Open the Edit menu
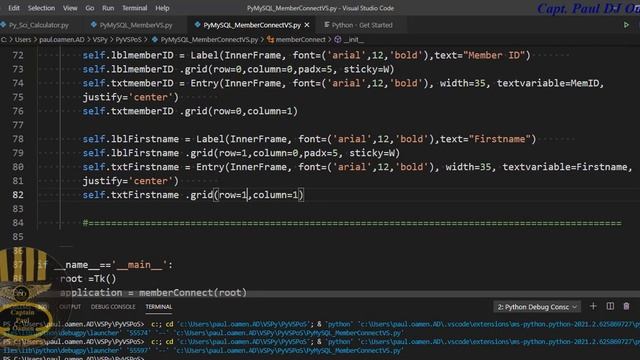Image resolution: width=640 pixels, height=360 pixels. click(14, 8)
